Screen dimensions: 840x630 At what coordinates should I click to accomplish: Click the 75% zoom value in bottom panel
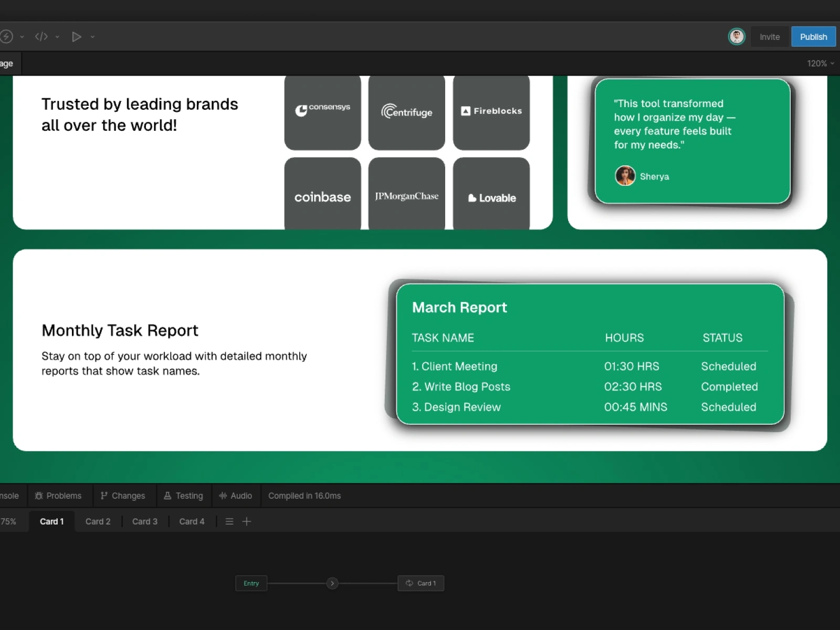coord(8,521)
